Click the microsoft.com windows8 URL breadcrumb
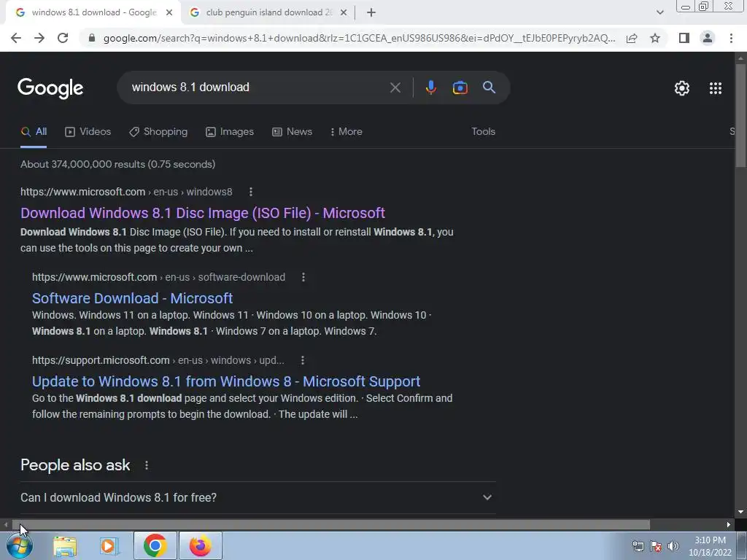The image size is (747, 560). [126, 192]
